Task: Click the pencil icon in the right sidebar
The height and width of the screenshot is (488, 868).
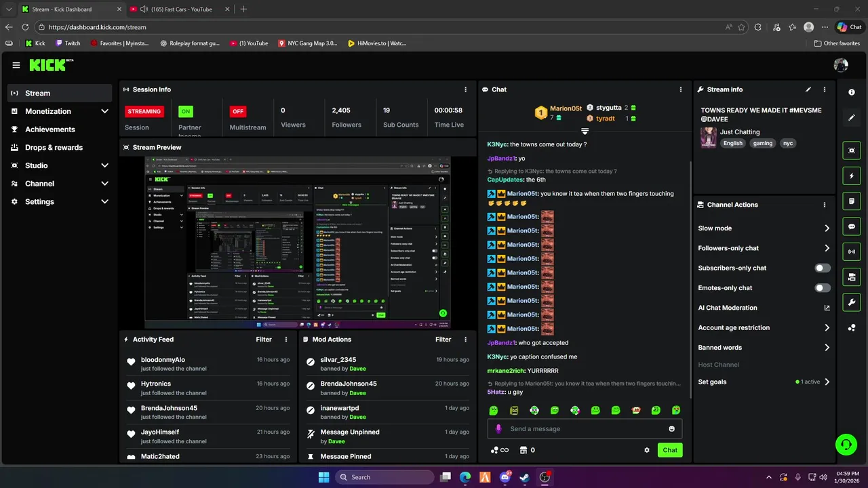Action: point(852,117)
